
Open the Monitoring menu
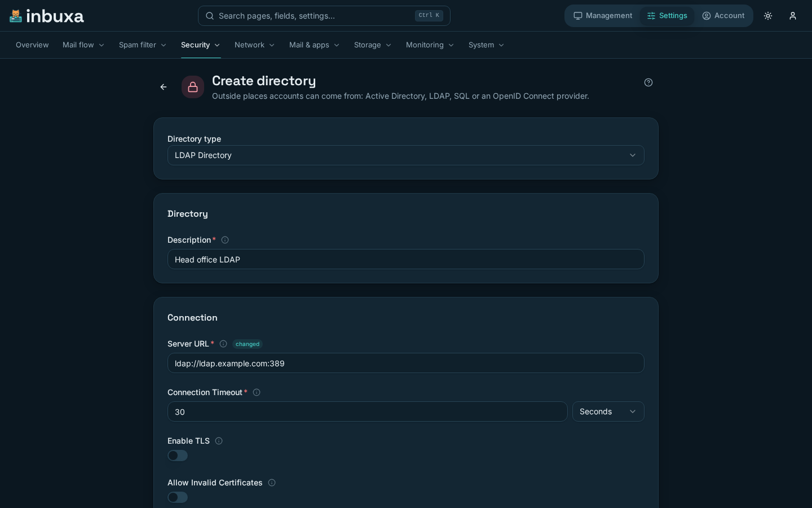pyautogui.click(x=430, y=45)
